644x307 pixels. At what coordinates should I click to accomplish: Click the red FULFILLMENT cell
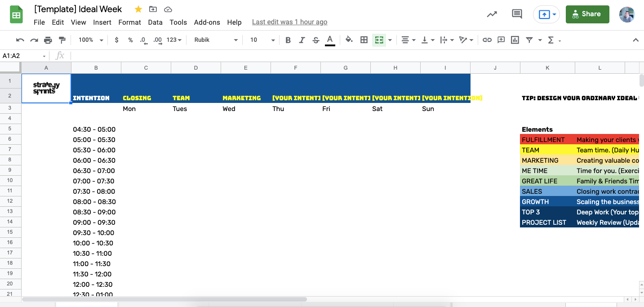[547, 140]
